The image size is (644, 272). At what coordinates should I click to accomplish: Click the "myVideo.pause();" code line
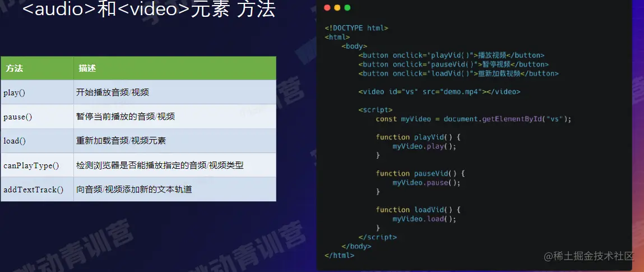tap(427, 182)
